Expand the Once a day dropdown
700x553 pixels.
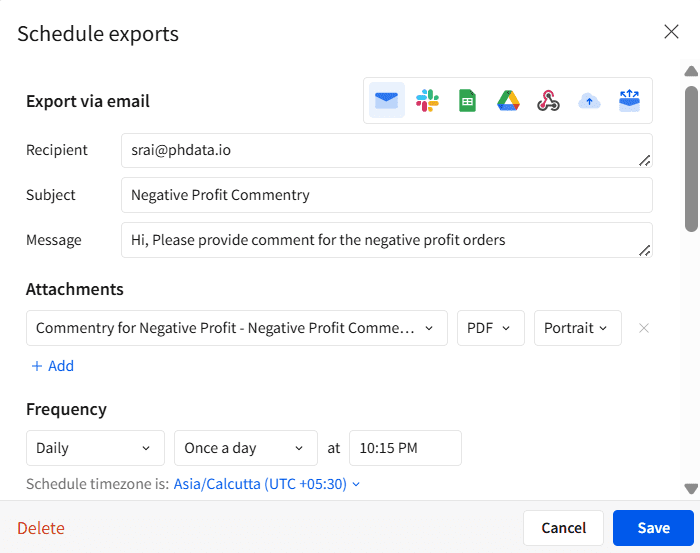coord(246,448)
